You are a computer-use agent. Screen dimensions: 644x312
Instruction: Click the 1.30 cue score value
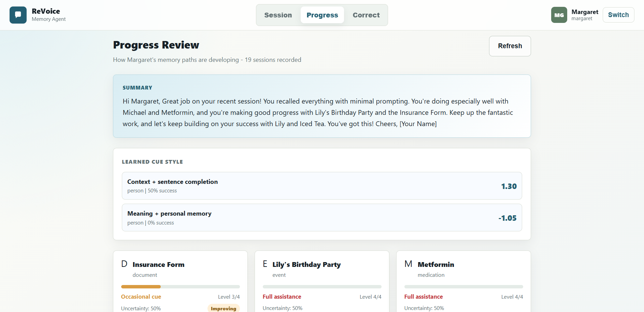tap(509, 186)
